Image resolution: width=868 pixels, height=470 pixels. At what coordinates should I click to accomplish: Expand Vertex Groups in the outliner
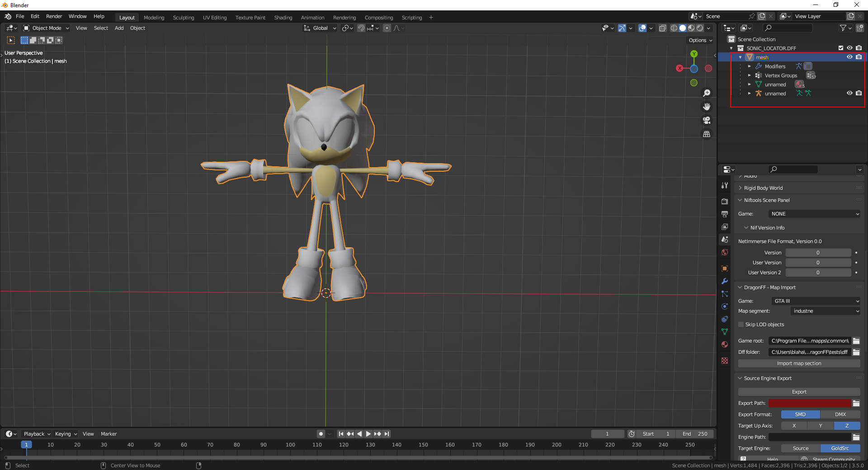coord(749,75)
